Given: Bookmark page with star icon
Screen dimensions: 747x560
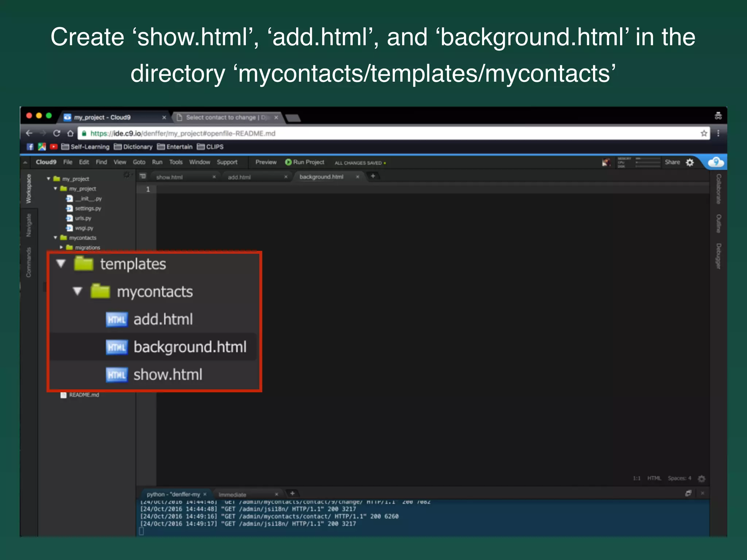Looking at the screenshot, I should [704, 133].
